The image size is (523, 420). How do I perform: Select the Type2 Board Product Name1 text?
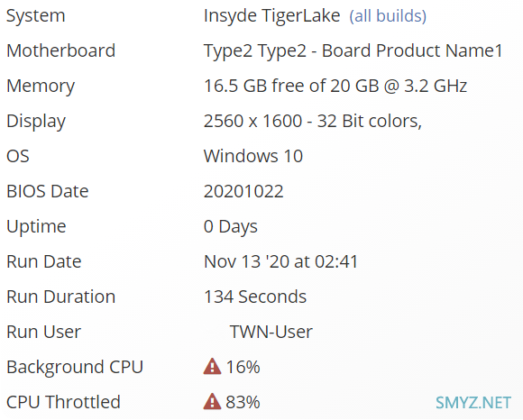click(353, 51)
